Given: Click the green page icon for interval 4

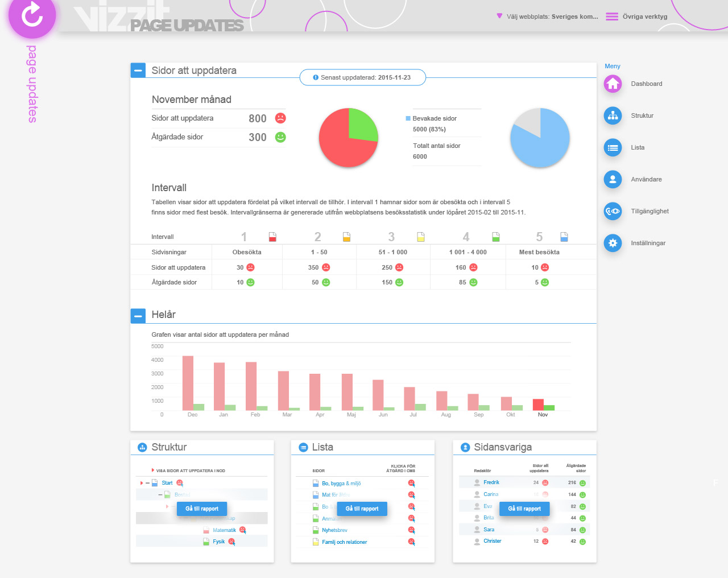Looking at the screenshot, I should (x=495, y=237).
